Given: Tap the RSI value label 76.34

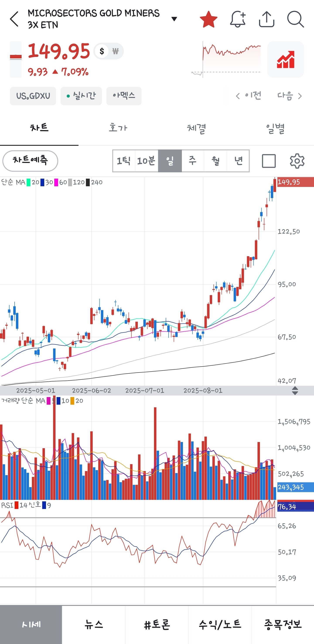Looking at the screenshot, I should (x=295, y=507).
